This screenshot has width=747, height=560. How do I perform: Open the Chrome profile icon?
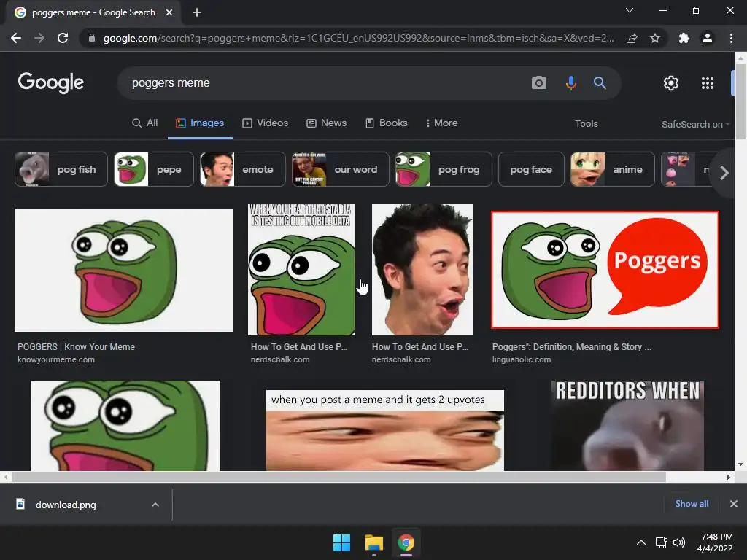[708, 38]
